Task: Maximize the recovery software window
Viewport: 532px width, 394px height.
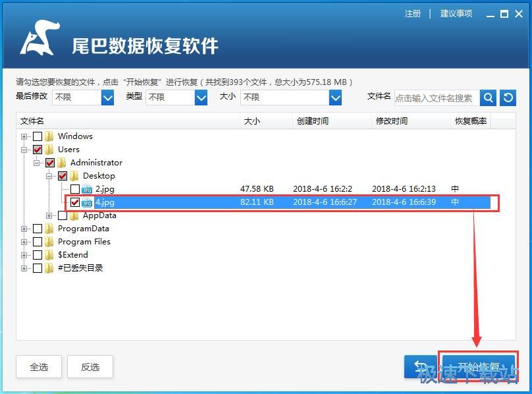Action: click(x=504, y=14)
